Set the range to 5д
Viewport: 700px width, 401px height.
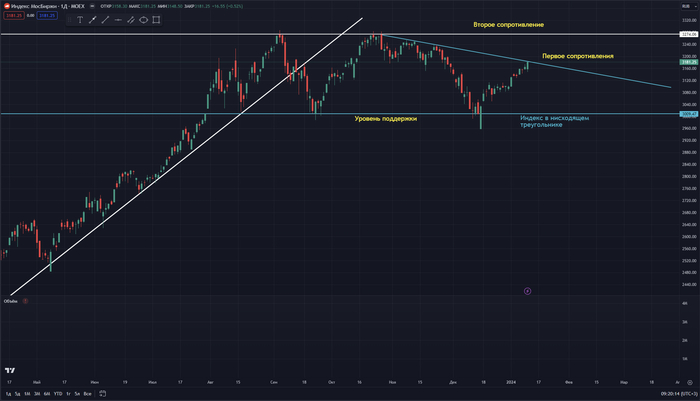[17, 393]
